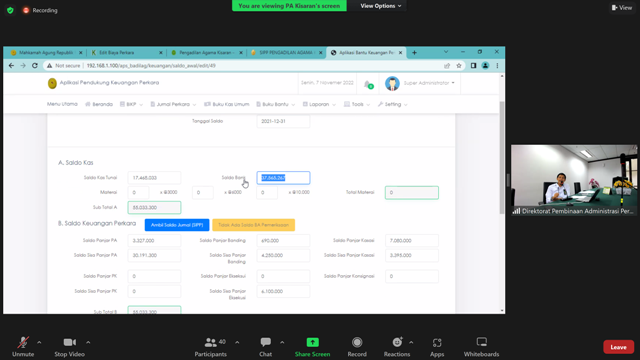Click the Not secure warning icon

click(49, 66)
